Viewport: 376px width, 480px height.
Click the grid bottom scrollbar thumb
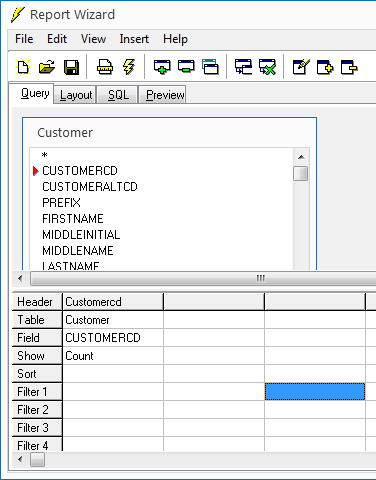click(x=37, y=460)
